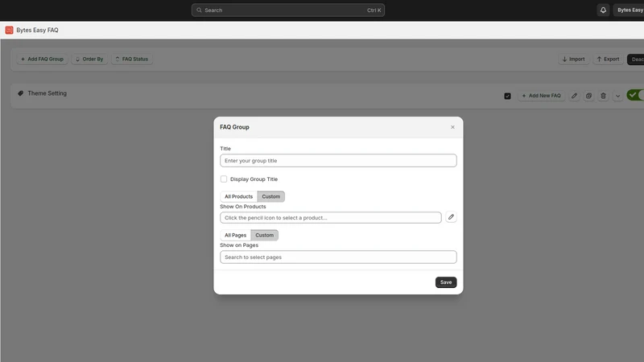This screenshot has height=362, width=644.
Task: Click the trash delete icon in Theme Setting row
Action: pyautogui.click(x=603, y=96)
